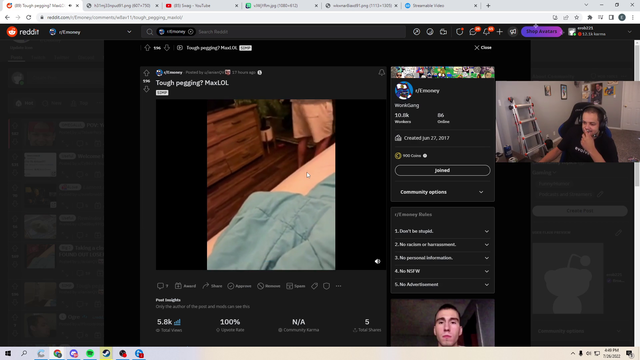Expand rule 5 No Advertisement

[442, 284]
